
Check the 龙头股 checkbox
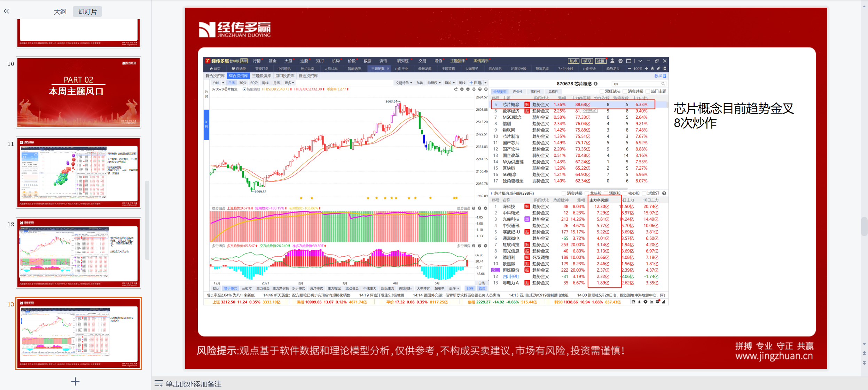coord(587,193)
